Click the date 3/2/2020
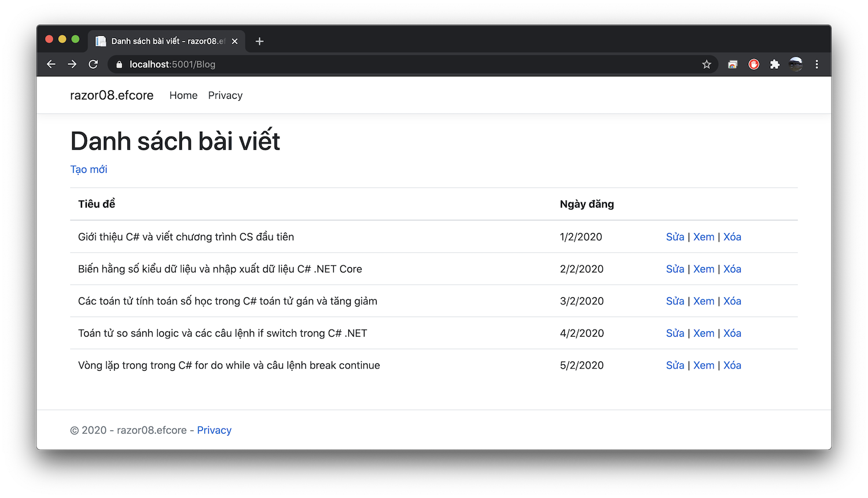 pyautogui.click(x=582, y=301)
